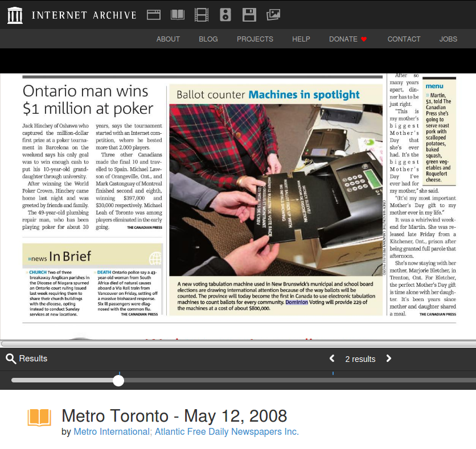
Task: Open the JOBS menu item
Action: pyautogui.click(x=448, y=39)
